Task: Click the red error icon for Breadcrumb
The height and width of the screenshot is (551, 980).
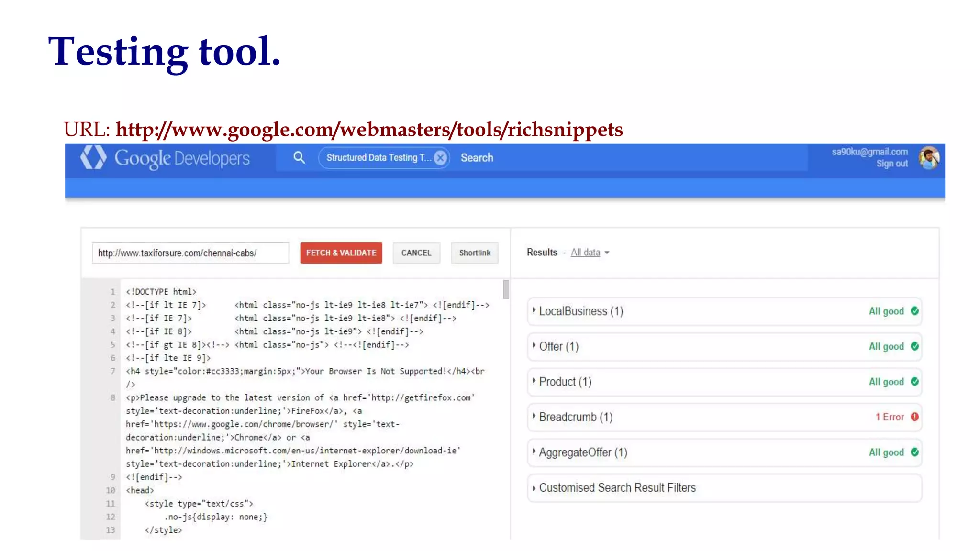Action: tap(914, 417)
